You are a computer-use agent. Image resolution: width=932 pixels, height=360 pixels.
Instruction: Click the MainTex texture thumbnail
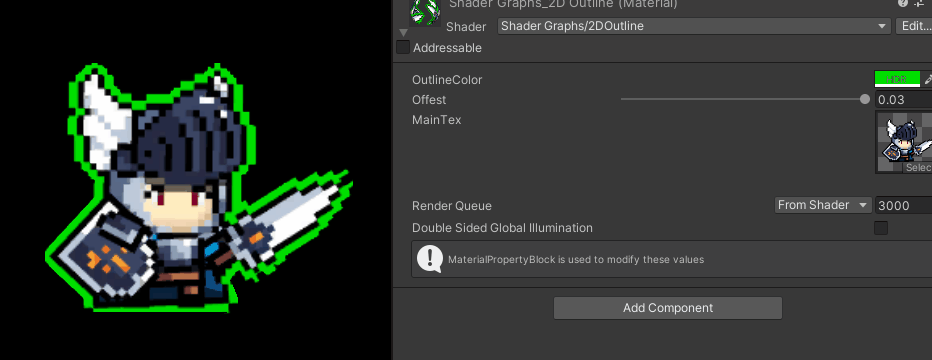point(904,142)
